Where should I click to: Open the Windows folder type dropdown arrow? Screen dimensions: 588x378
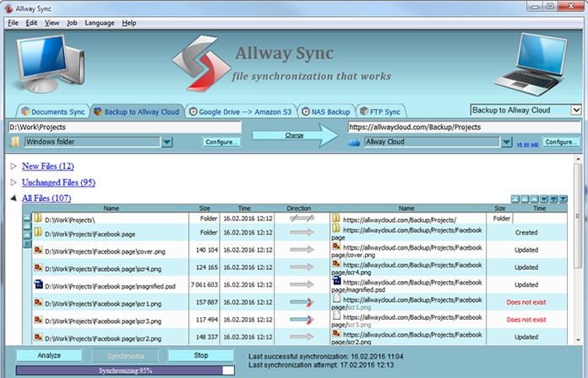(x=167, y=142)
